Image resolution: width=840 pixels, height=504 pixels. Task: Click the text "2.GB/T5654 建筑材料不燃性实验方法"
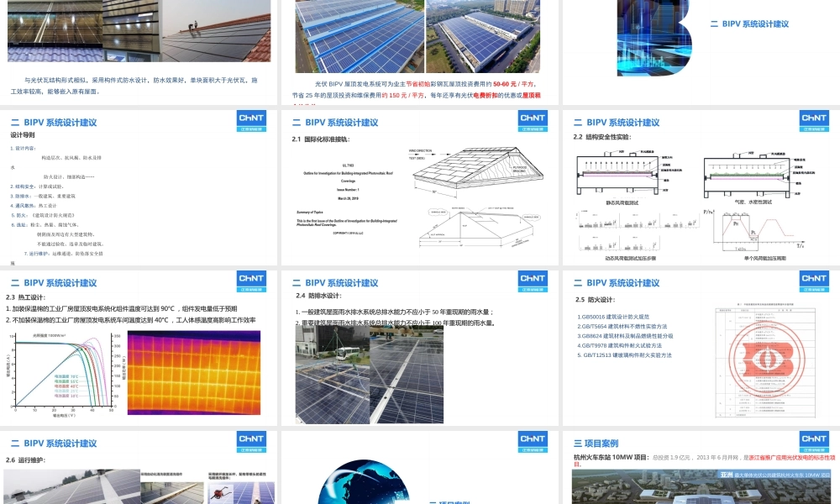tap(622, 326)
